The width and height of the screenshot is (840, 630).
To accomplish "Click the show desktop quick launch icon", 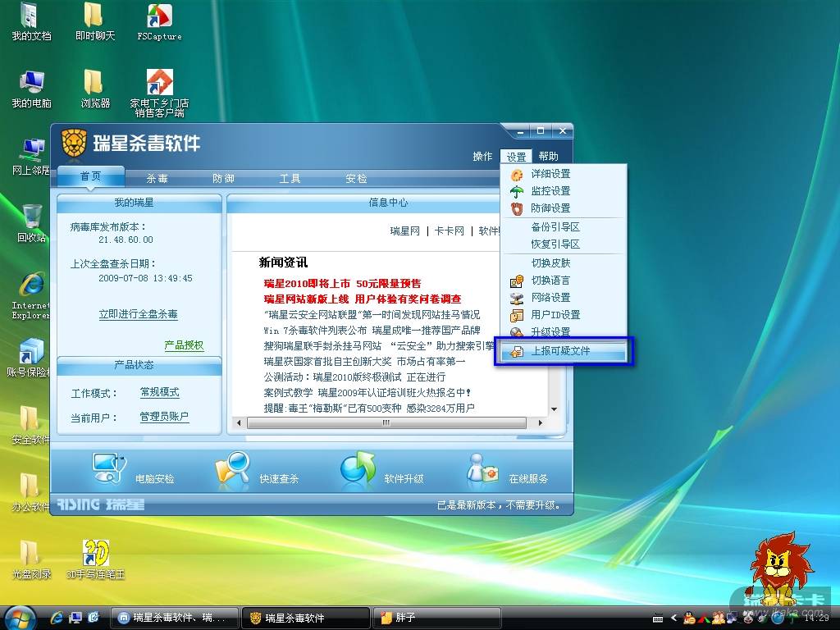I will point(75,618).
